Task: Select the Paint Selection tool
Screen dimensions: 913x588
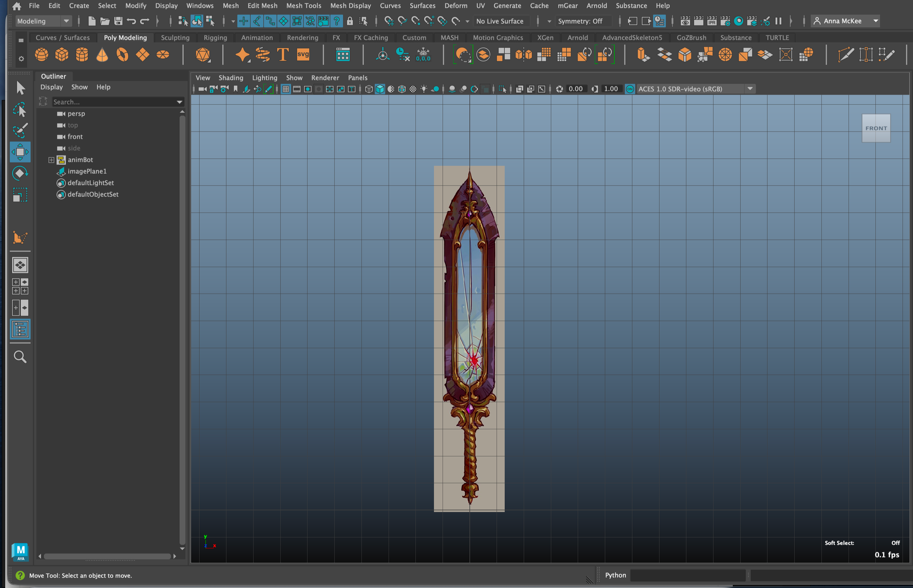Action: [x=20, y=131]
